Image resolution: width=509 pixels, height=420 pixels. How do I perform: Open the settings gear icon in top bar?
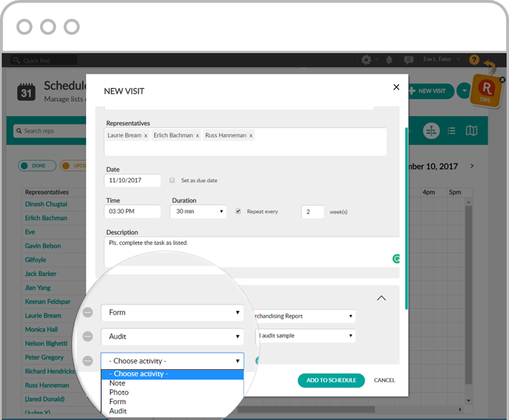pos(366,60)
